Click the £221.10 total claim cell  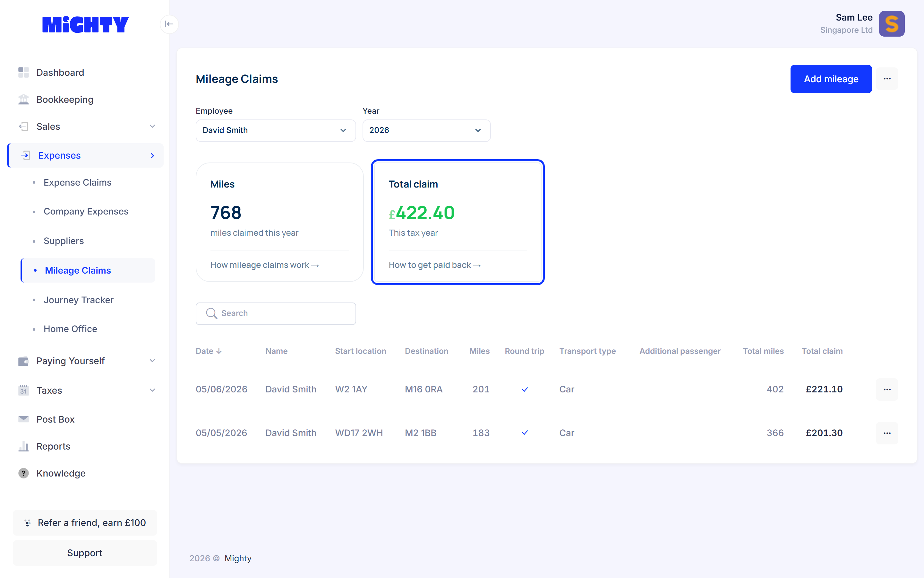(x=824, y=389)
